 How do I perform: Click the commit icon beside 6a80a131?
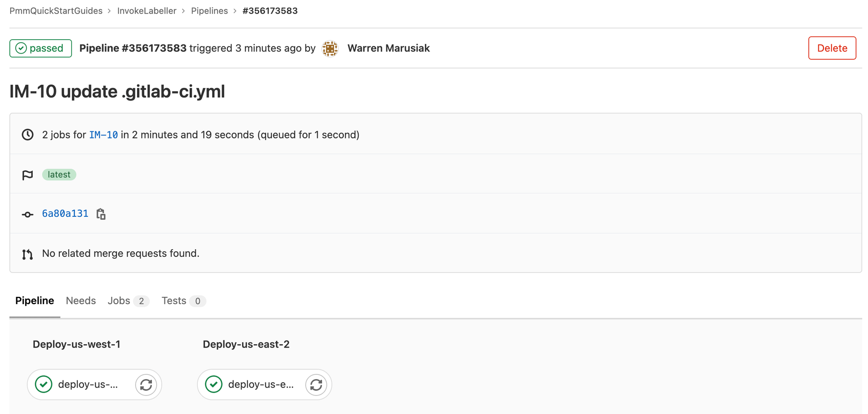tap(27, 214)
